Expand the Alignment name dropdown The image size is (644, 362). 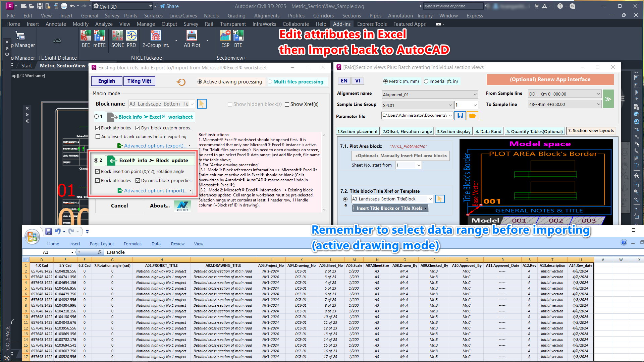[475, 95]
